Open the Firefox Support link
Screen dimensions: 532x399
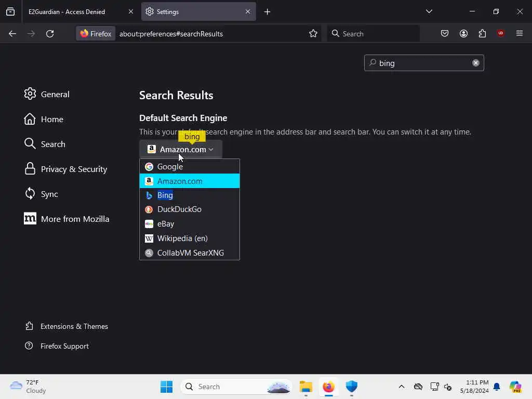[57, 345]
